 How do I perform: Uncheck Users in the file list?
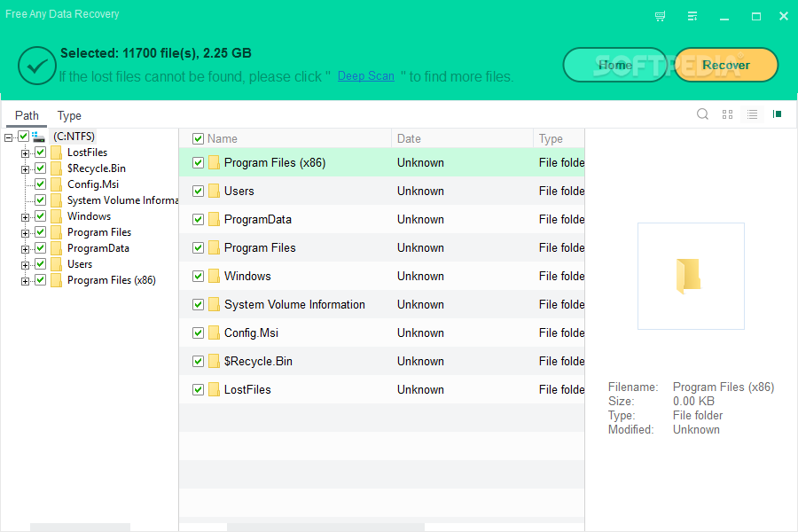coord(198,191)
